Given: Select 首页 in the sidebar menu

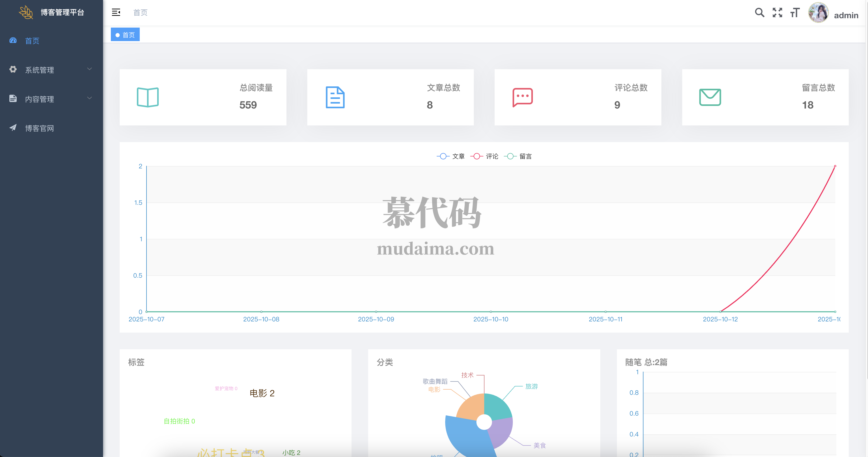Looking at the screenshot, I should (x=32, y=41).
